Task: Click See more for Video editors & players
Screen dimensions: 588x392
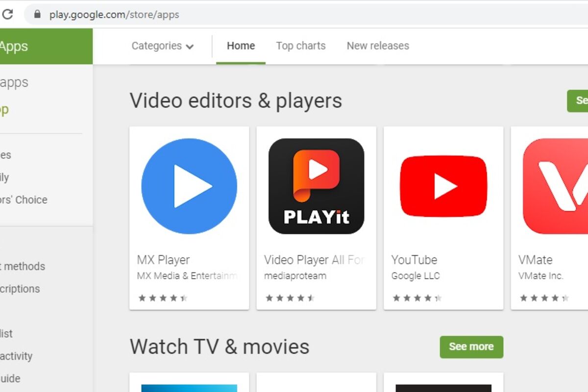Action: coord(578,100)
